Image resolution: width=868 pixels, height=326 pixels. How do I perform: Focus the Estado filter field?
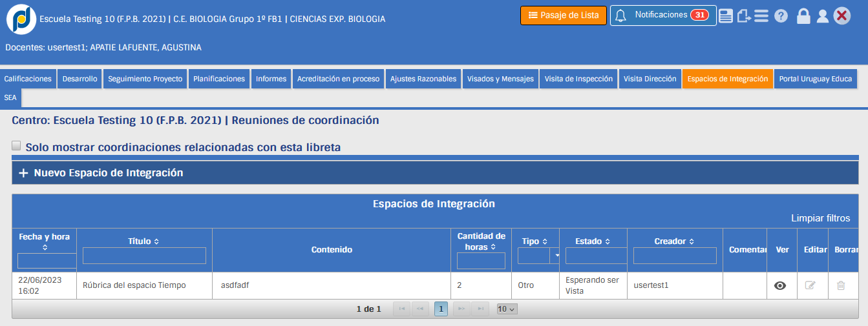click(596, 256)
